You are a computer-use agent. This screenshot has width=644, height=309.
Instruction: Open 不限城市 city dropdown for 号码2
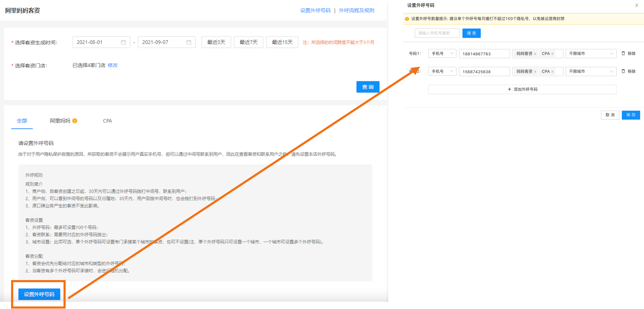[591, 71]
